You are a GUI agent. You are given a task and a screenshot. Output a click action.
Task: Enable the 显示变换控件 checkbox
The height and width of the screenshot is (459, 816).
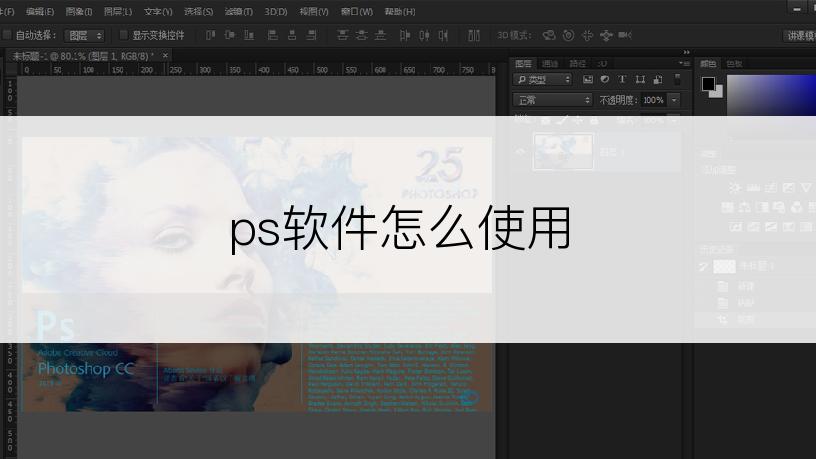(124, 35)
